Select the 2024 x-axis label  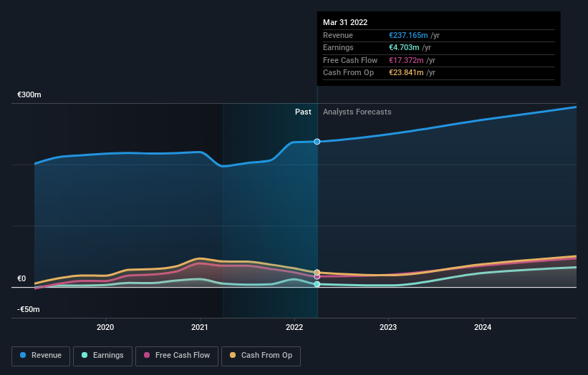[x=483, y=327]
